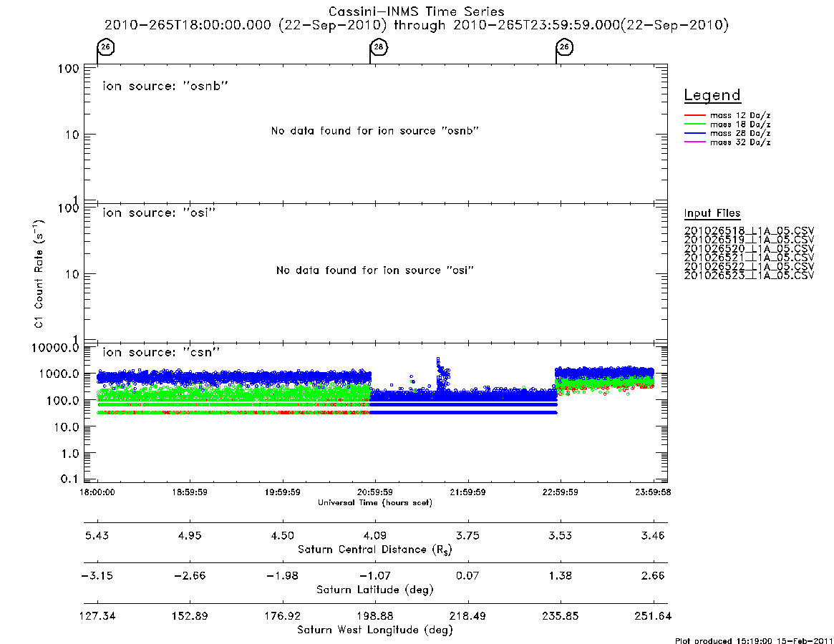
Task: Click the Universal Time (hours scet) label
Action: (x=375, y=502)
